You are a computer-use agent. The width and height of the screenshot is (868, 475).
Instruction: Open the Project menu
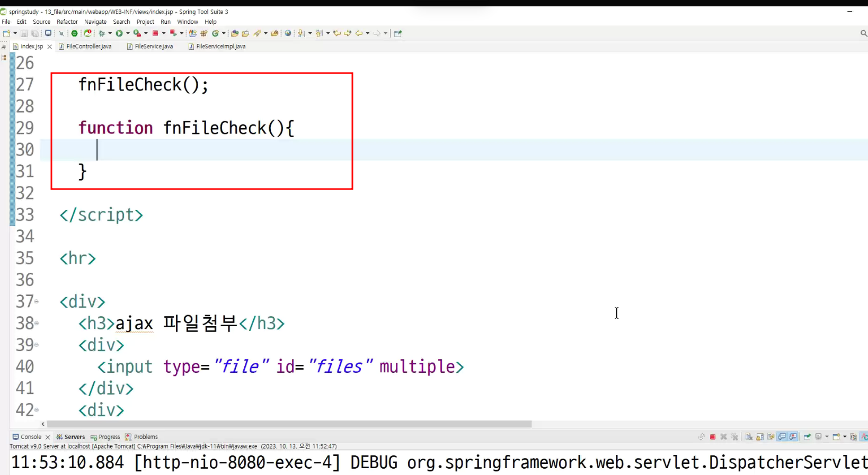(146, 22)
